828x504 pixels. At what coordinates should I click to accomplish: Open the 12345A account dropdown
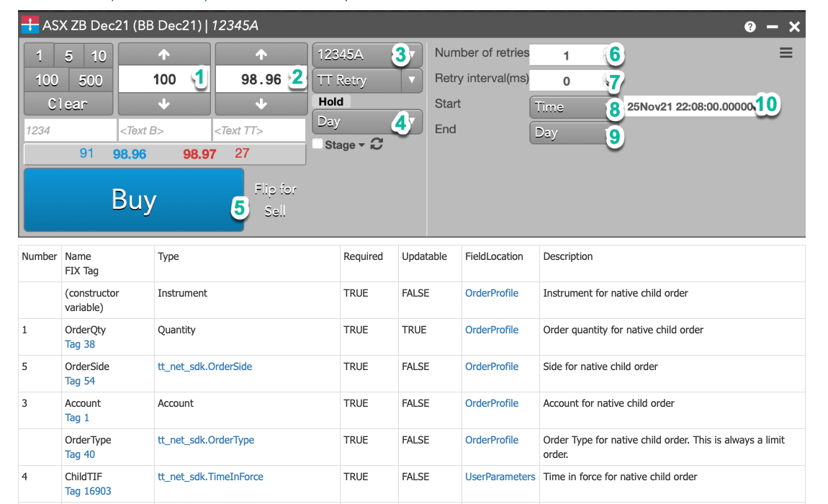[366, 55]
